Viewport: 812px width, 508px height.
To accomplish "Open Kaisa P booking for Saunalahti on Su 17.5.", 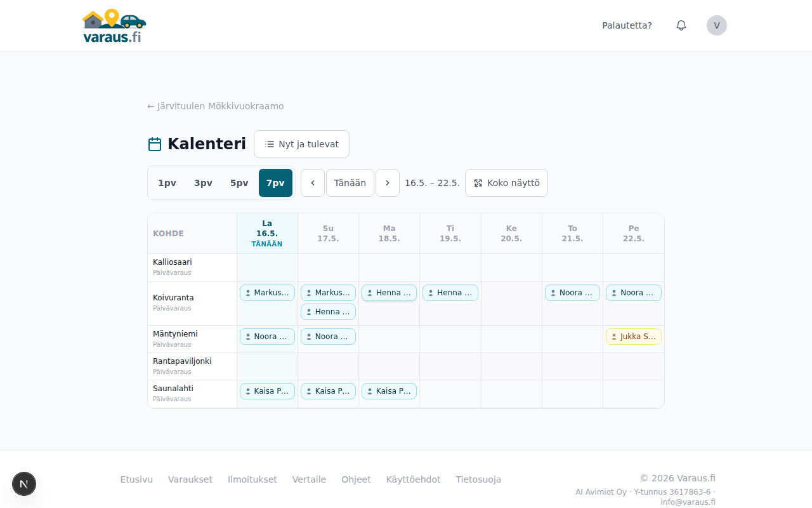I will (x=328, y=391).
